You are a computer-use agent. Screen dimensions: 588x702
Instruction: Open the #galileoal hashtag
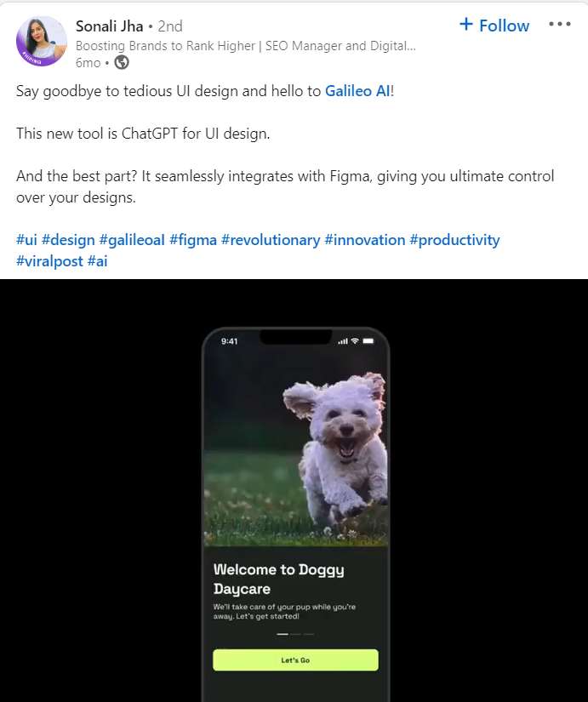(132, 240)
